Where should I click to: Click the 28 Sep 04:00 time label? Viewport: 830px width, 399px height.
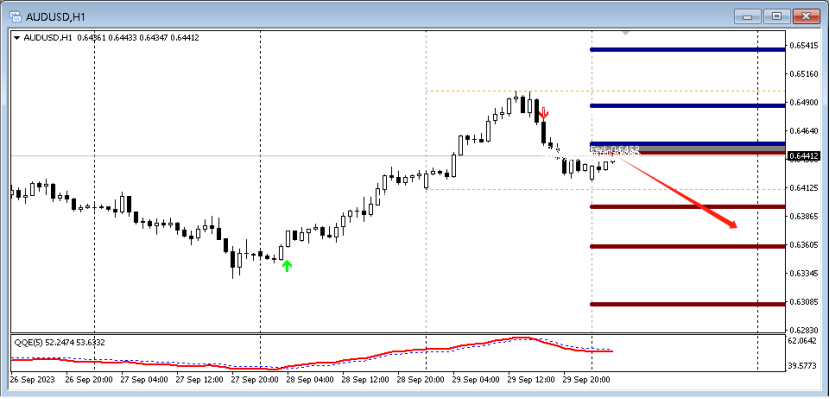[310, 380]
